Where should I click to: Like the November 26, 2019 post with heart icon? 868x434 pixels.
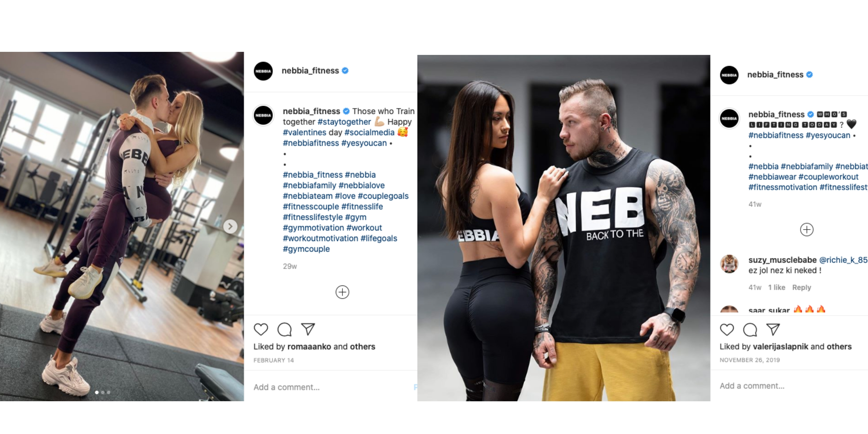tap(727, 330)
